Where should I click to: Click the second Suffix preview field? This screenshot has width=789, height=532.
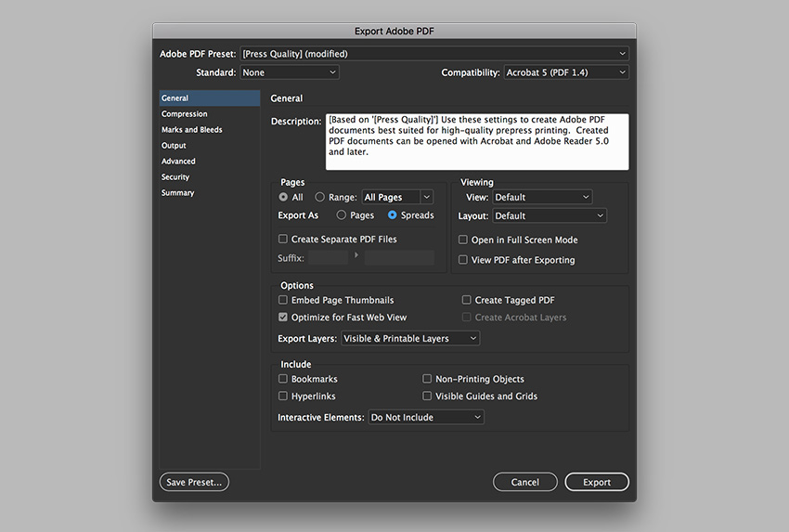[399, 258]
